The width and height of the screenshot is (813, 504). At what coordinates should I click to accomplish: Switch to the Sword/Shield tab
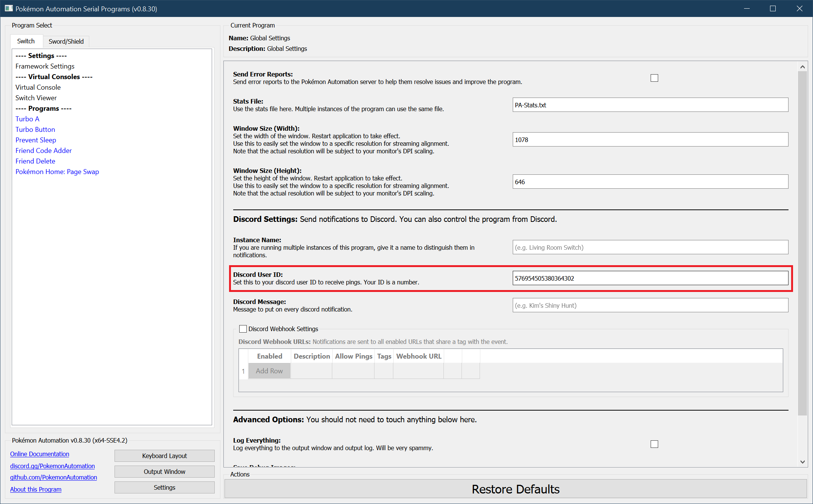coord(66,41)
